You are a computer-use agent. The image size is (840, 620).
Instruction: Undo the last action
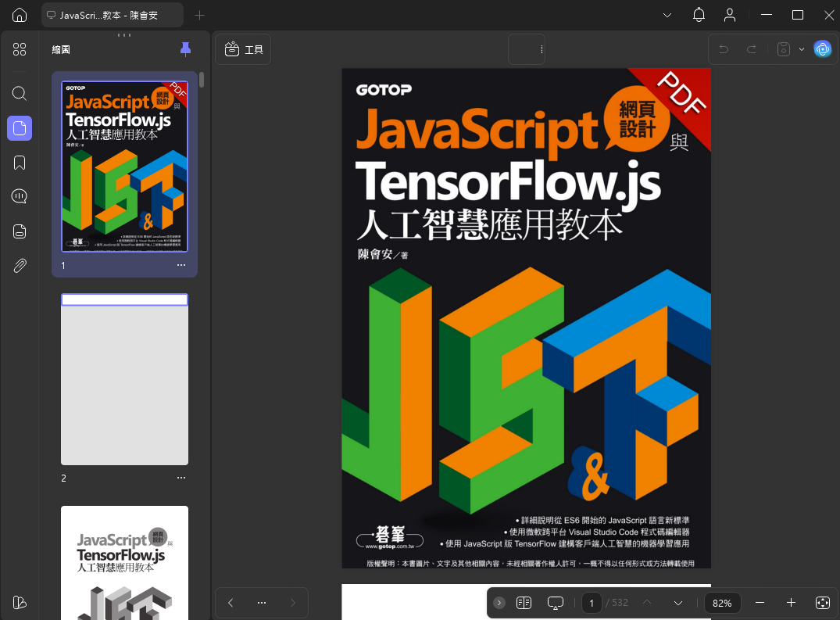point(724,49)
